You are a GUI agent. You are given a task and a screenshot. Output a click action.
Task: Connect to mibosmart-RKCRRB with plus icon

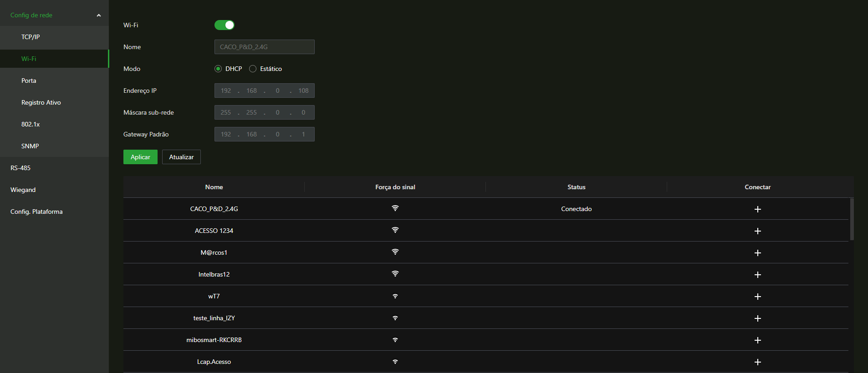(x=757, y=340)
